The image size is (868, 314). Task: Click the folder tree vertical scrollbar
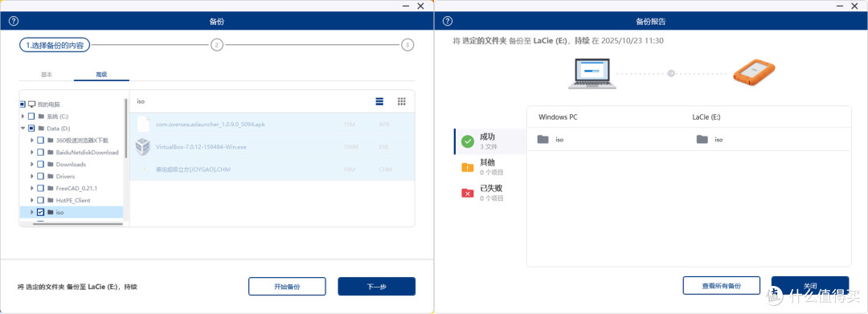tap(126, 128)
